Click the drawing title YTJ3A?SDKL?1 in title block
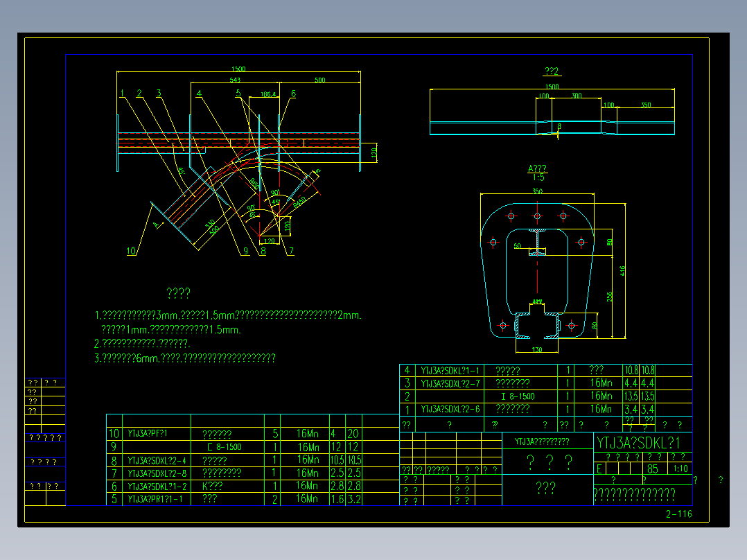This screenshot has height=560, width=747. coord(638,443)
